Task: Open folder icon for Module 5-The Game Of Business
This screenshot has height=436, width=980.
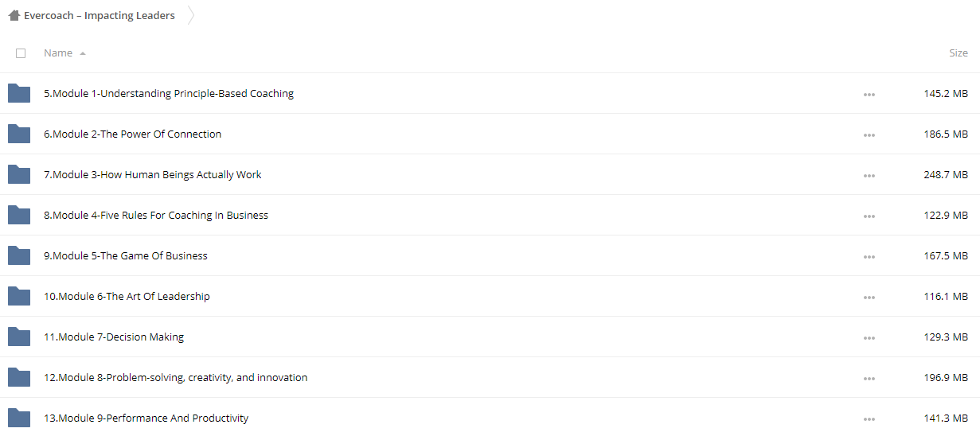Action: (x=19, y=255)
